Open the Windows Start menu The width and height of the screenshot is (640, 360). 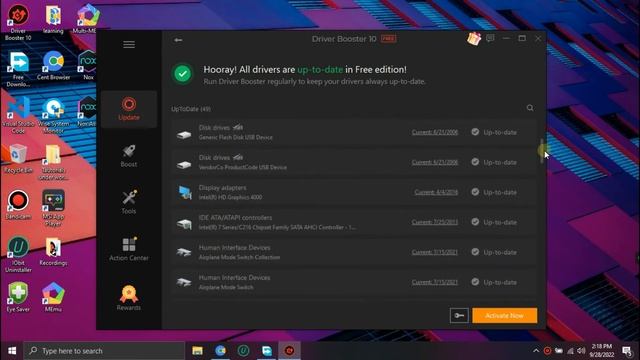point(12,351)
